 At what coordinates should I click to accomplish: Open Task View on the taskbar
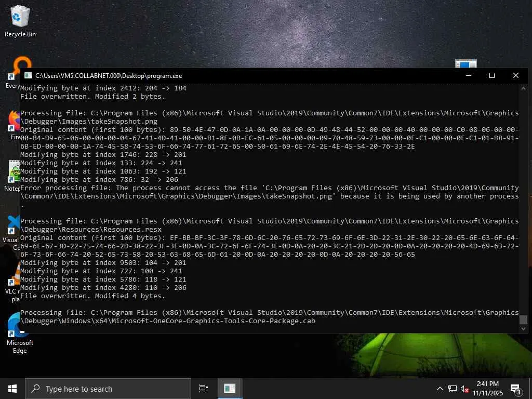[x=204, y=389]
